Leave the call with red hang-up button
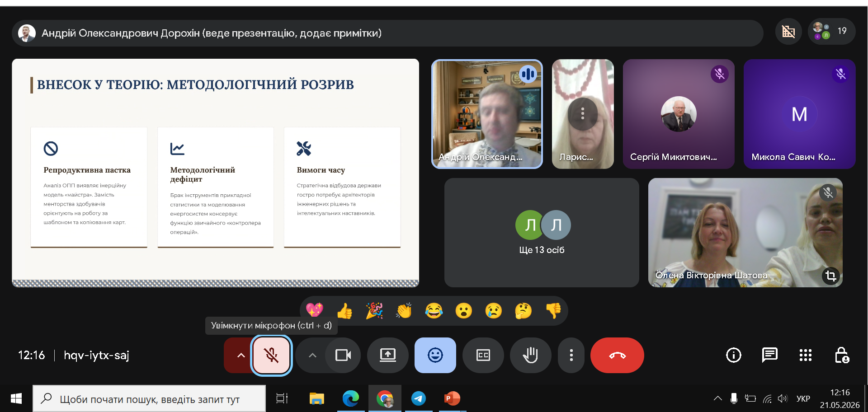This screenshot has height=412, width=868. point(618,356)
